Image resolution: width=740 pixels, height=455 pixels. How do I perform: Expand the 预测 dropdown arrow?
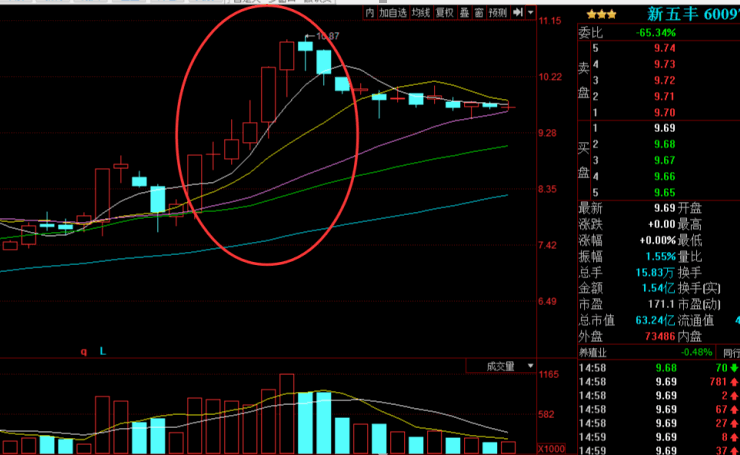point(529,13)
